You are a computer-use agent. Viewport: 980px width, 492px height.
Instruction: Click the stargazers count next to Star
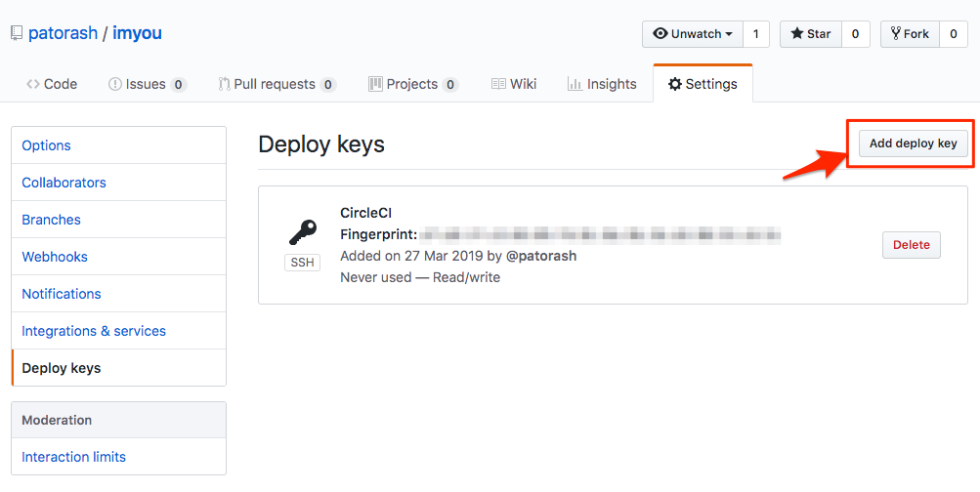(x=855, y=34)
